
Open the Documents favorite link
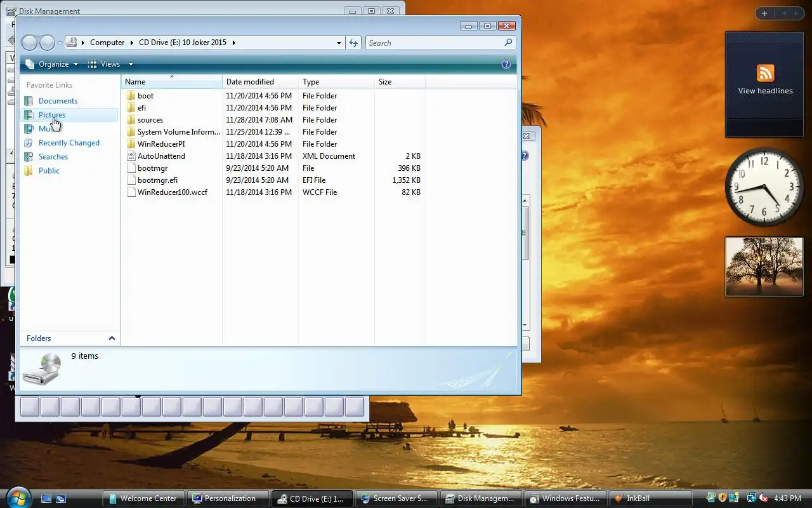(x=58, y=101)
